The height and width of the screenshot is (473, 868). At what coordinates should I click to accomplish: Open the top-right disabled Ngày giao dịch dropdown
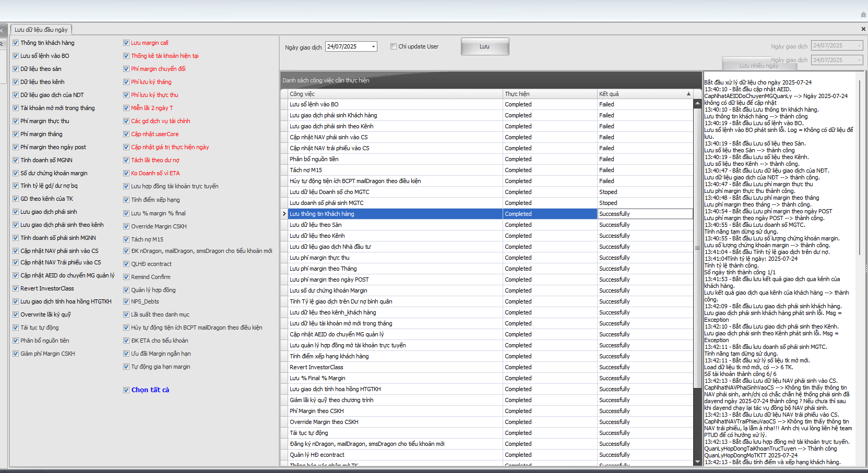pyautogui.click(x=859, y=46)
